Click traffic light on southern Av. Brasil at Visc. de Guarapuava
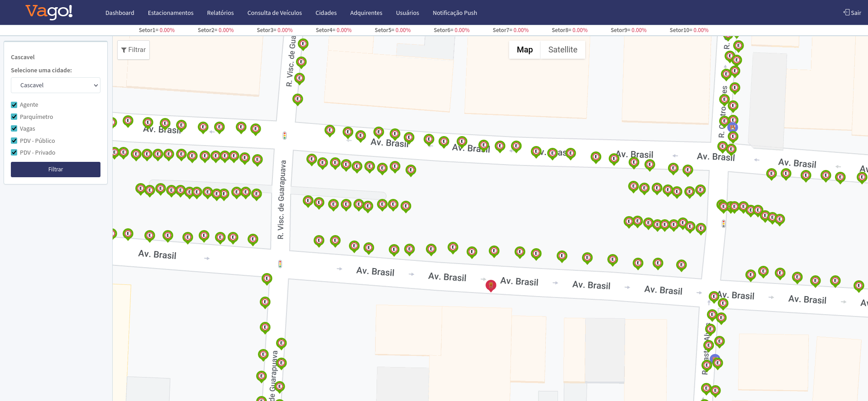The image size is (868, 401). pyautogui.click(x=280, y=264)
